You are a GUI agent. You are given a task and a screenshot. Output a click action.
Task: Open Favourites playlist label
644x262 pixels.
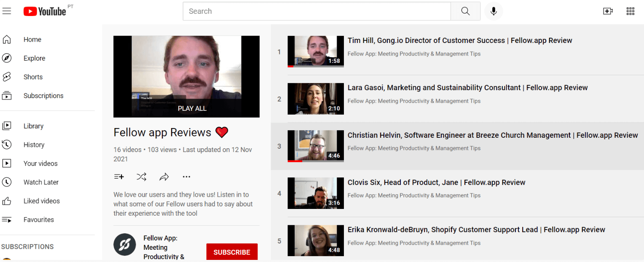(39, 220)
